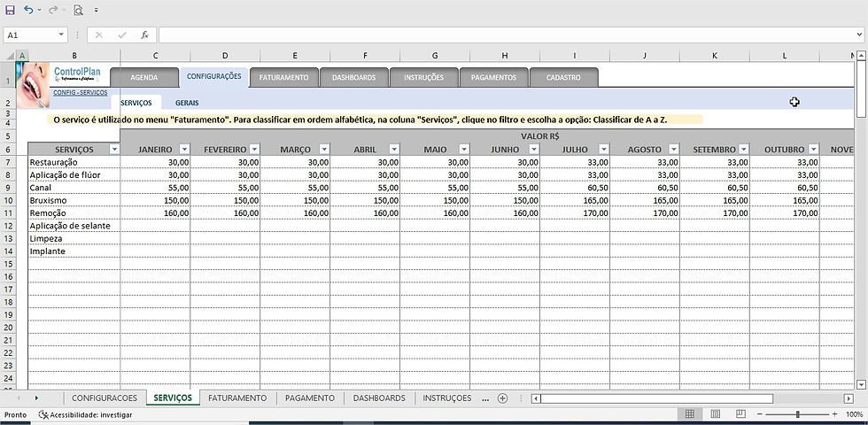Open the PAGAMENTOS navigation tab
The width and height of the screenshot is (868, 425).
pyautogui.click(x=493, y=78)
